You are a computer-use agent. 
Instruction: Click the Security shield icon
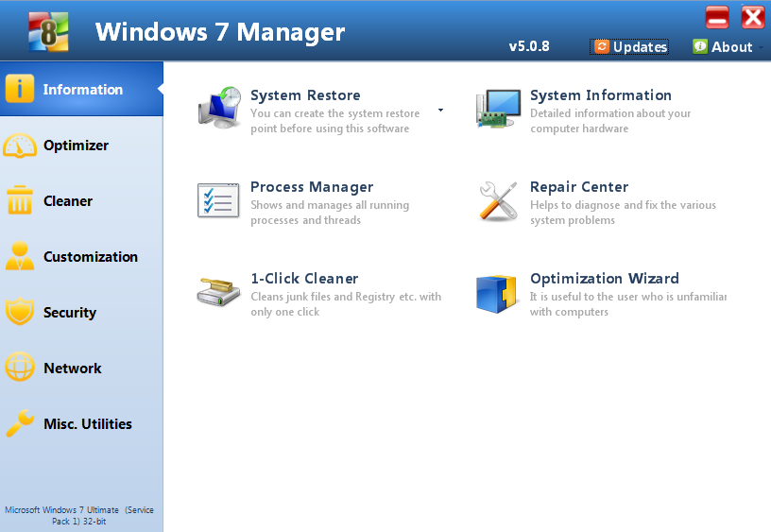click(20, 313)
